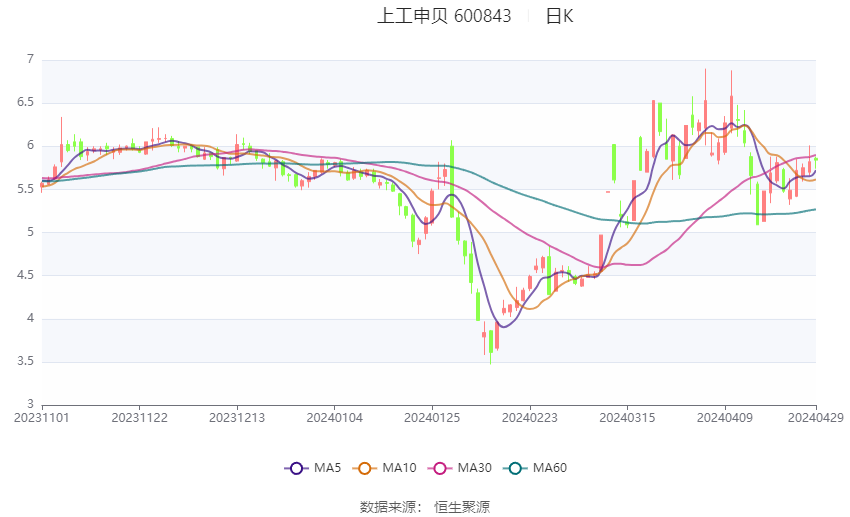Click x-axis date label 20240429

click(816, 418)
